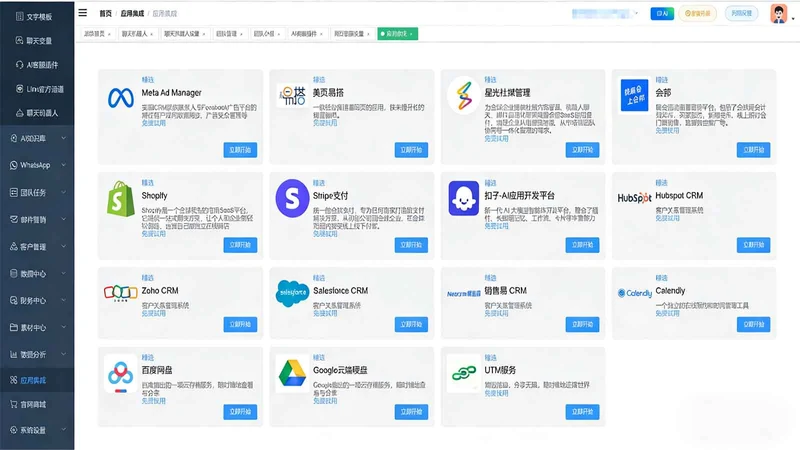Open the user avatar menu
800x450 pixels.
point(779,14)
